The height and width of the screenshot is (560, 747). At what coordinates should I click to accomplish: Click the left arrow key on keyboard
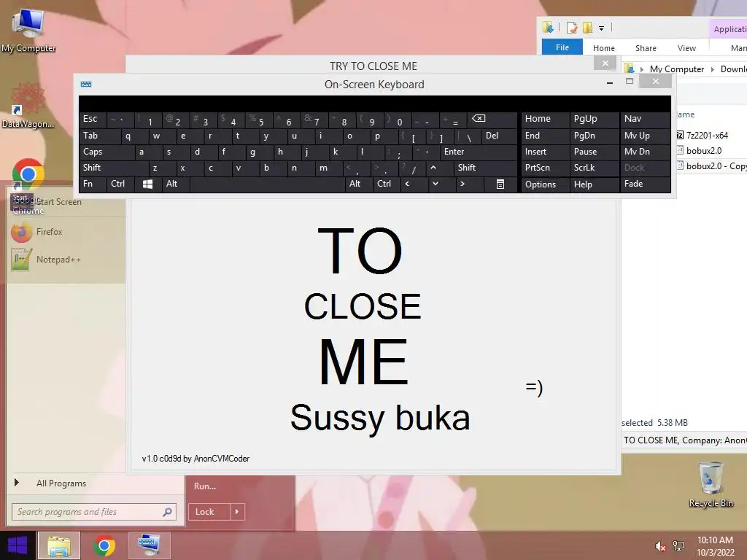[407, 184]
